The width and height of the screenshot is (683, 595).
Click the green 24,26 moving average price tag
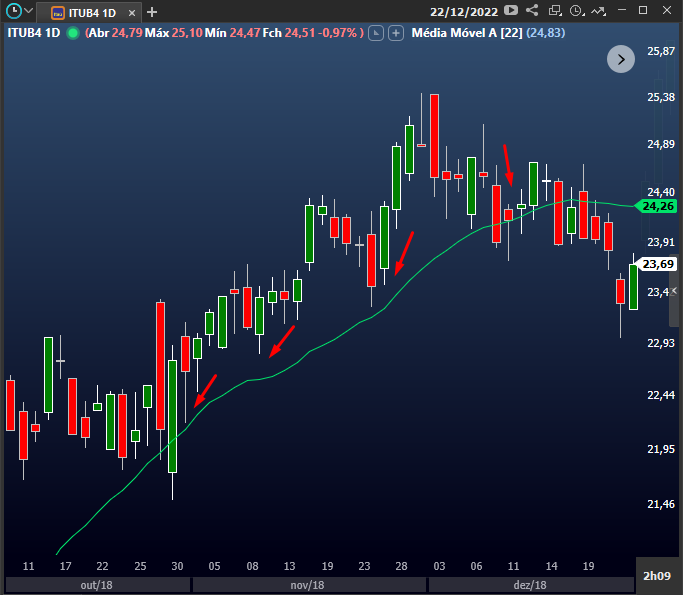pyautogui.click(x=656, y=206)
